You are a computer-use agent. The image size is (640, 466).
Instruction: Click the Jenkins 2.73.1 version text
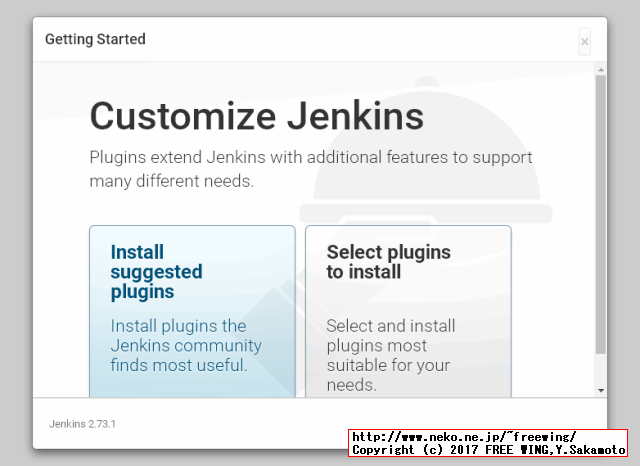(82, 424)
